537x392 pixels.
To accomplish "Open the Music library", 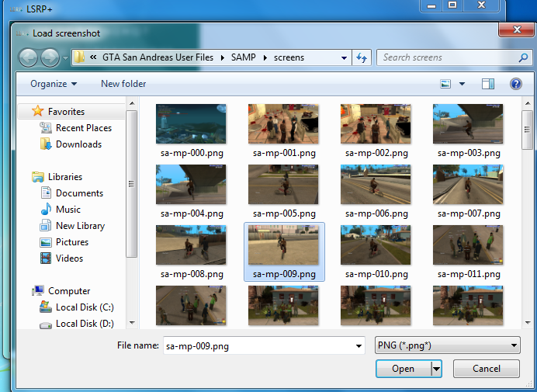I will 68,210.
